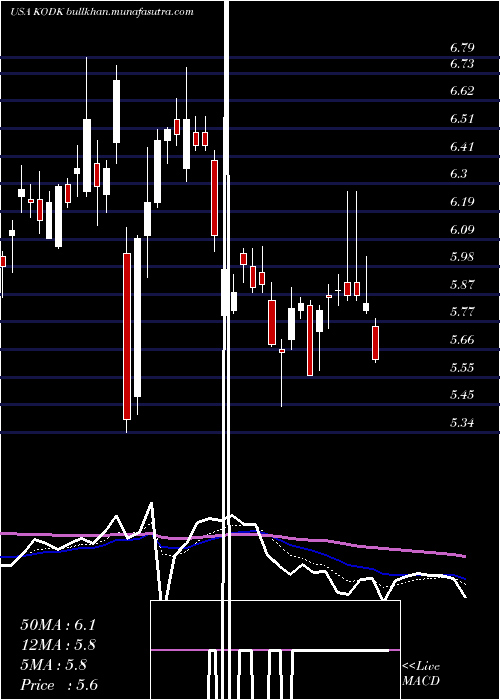Image resolution: width=500 pixels, height=700 pixels.
Task: Click the tall white candle reaching near 6.73
Action: 117,112
